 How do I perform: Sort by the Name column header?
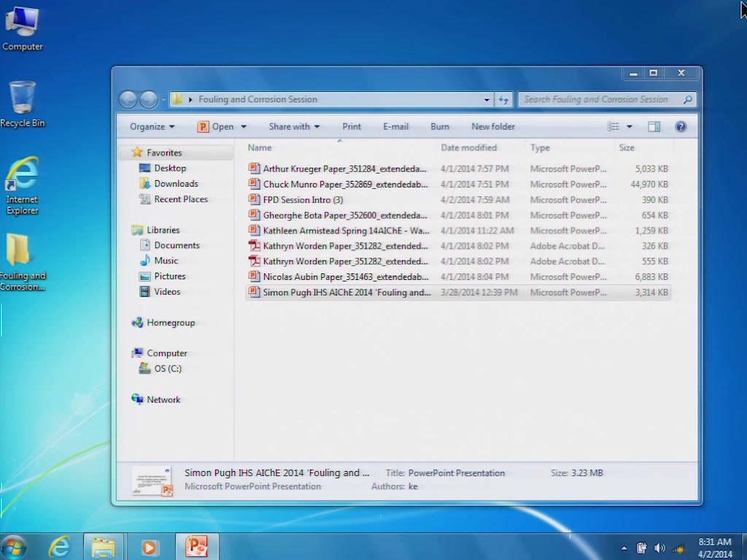pyautogui.click(x=340, y=147)
